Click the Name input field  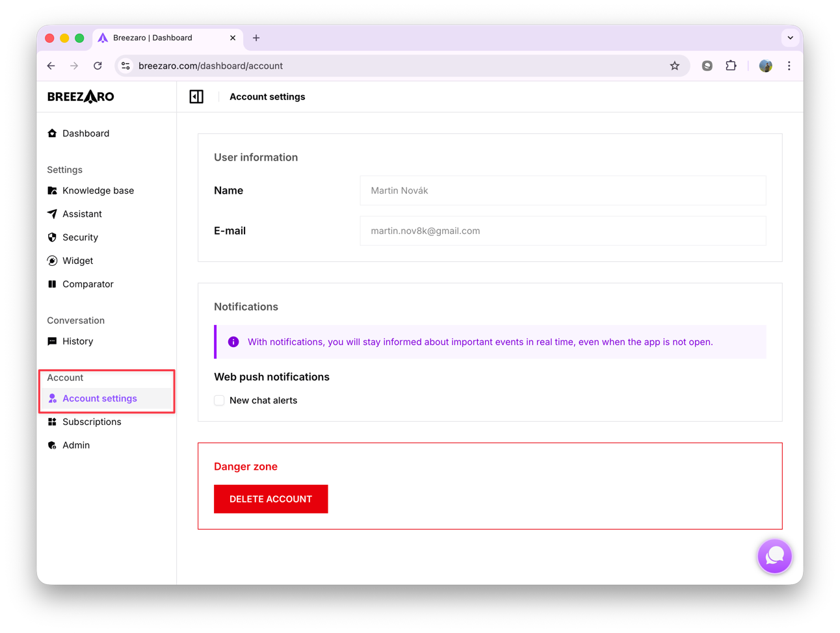click(x=562, y=190)
